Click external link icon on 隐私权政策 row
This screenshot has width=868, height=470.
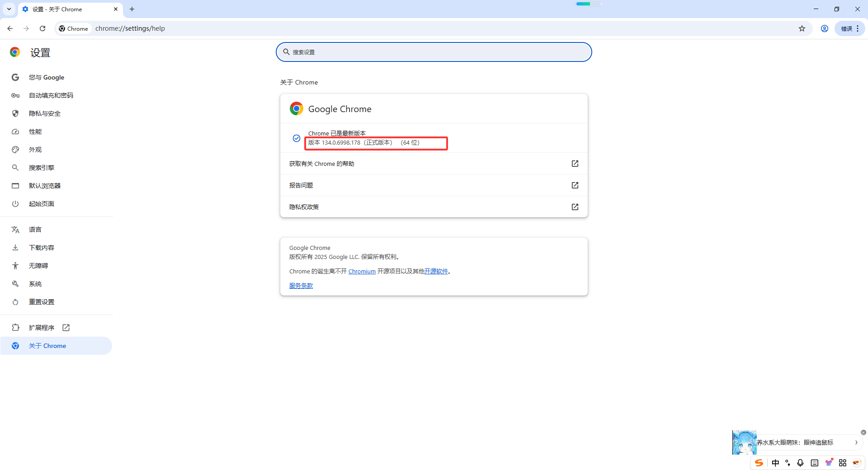click(x=575, y=207)
